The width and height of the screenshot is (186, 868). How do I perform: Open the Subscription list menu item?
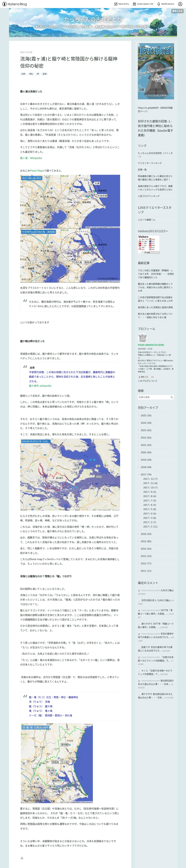point(143,4)
